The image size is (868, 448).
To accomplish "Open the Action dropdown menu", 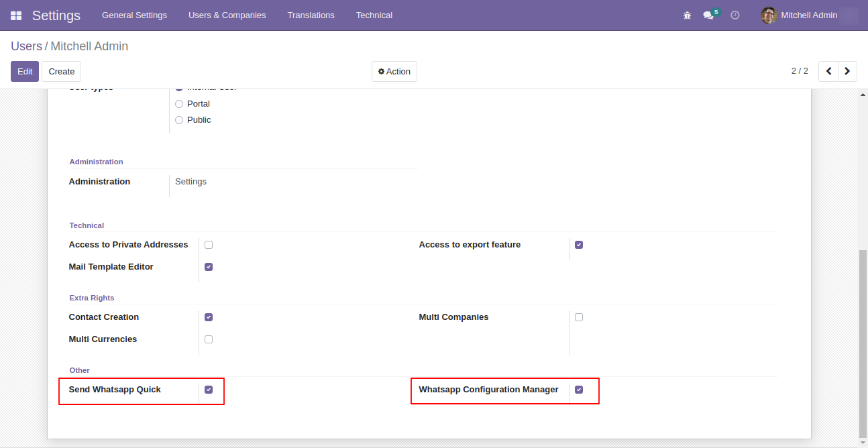I will (394, 72).
